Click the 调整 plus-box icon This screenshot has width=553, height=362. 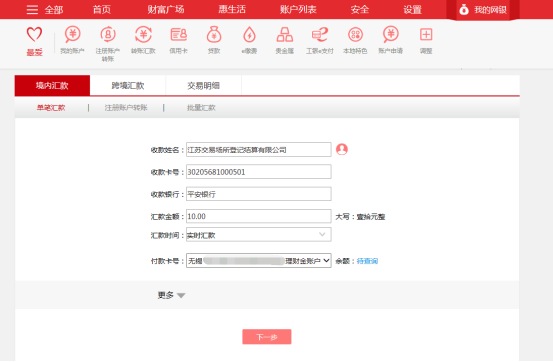click(426, 35)
